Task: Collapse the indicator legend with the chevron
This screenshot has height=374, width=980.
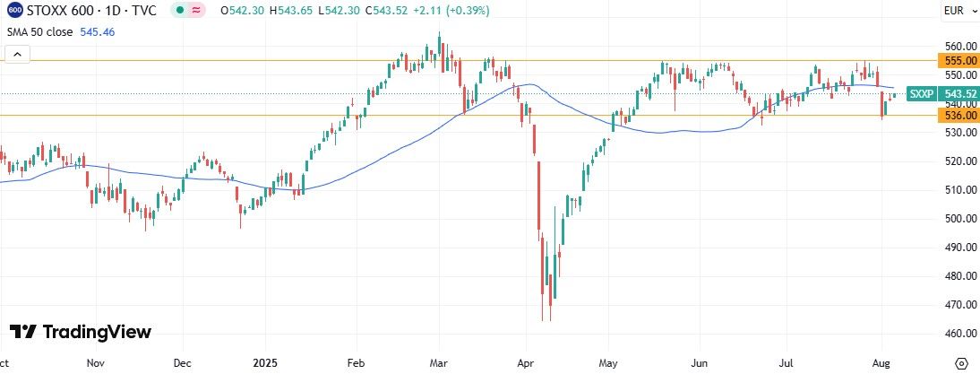Action: [x=16, y=54]
